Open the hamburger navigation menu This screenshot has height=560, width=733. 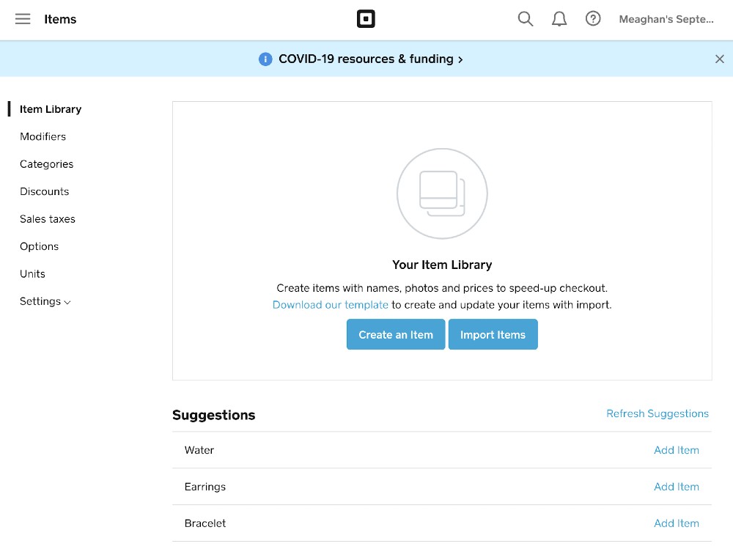pos(23,19)
